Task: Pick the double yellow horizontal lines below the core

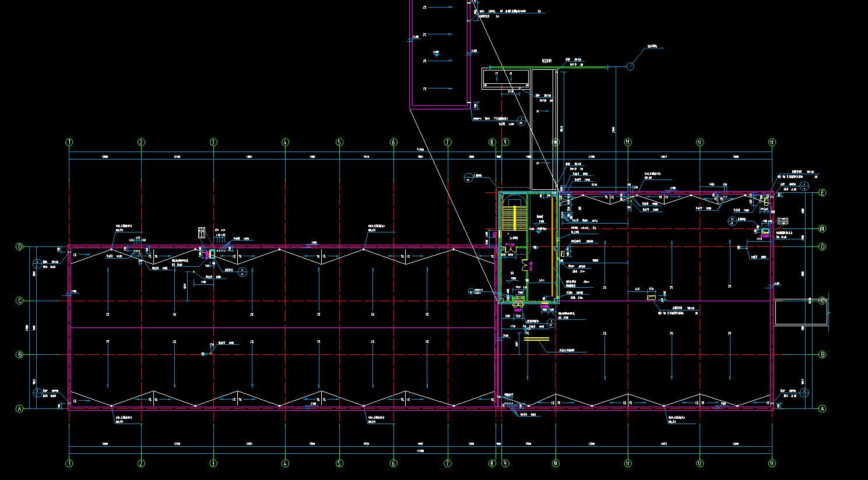Action: [536, 338]
